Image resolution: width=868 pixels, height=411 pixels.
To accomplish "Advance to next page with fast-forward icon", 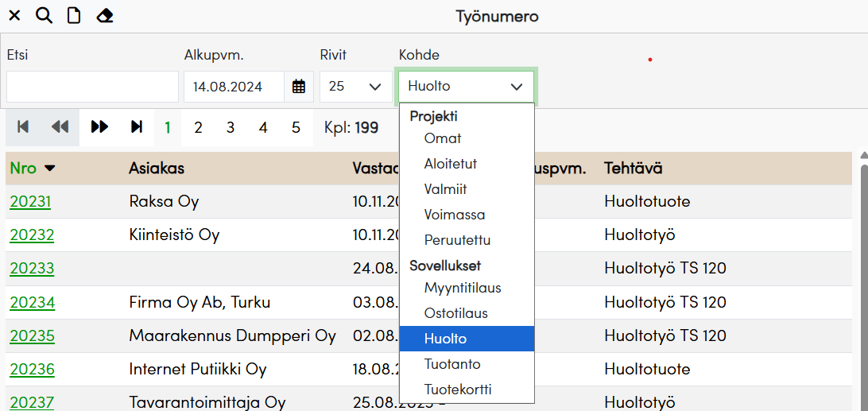I will 99,127.
